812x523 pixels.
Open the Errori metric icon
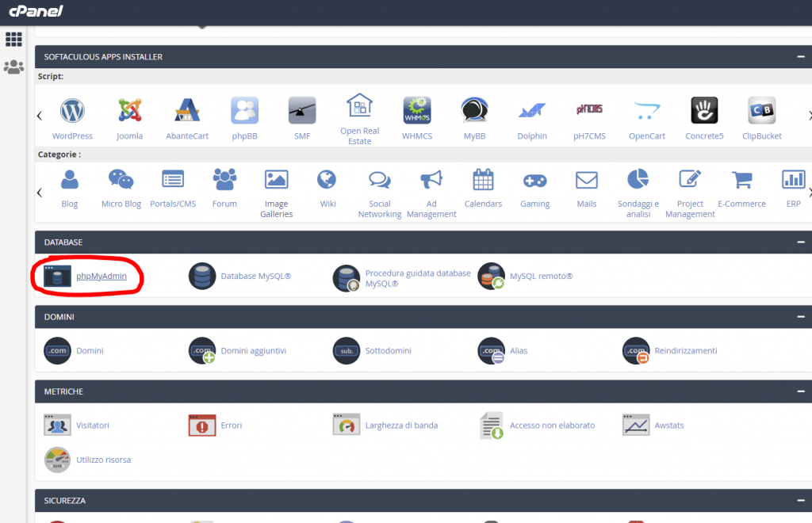pyautogui.click(x=201, y=425)
